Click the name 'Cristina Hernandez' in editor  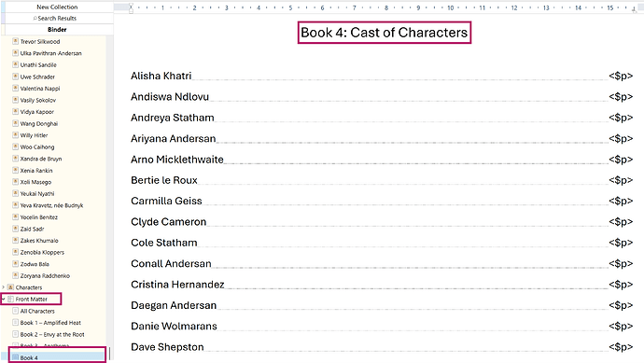coord(177,285)
